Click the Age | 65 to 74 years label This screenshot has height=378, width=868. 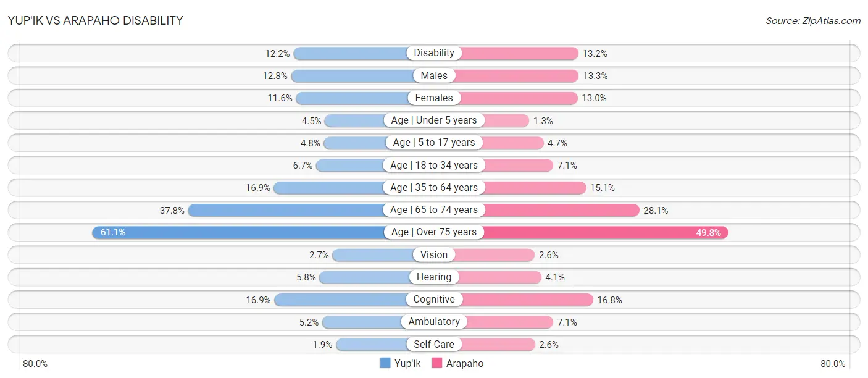coord(434,210)
